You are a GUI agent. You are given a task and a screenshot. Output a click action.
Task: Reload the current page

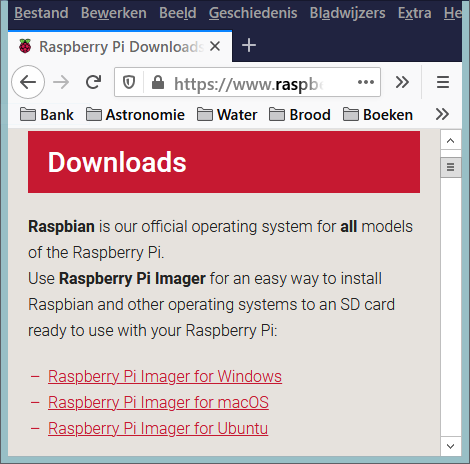tap(93, 82)
